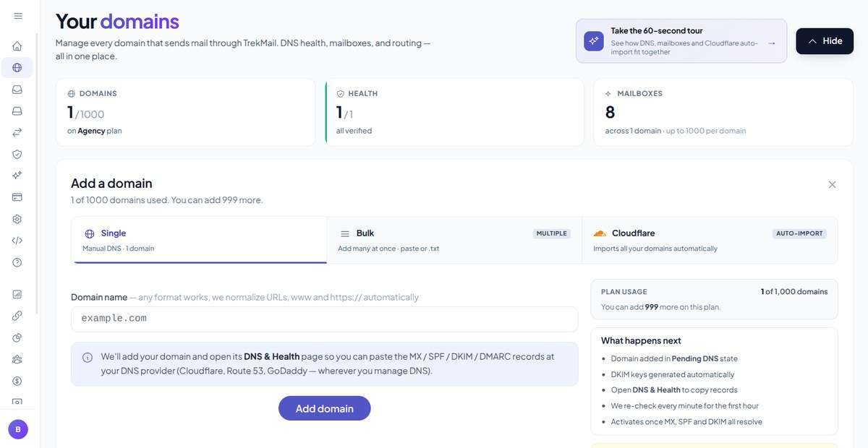868x448 pixels.
Task: Open the bar chart analytics sidebar icon
Action: coord(17,294)
